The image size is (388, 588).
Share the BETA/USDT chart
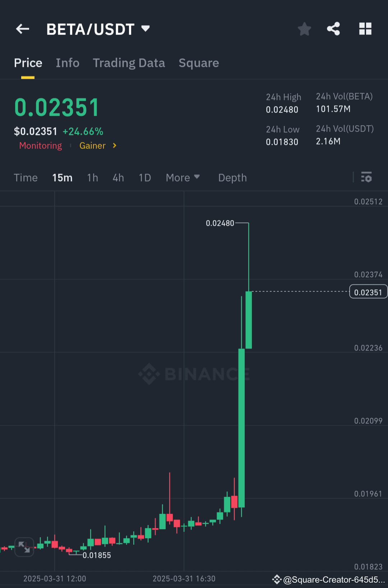(333, 29)
